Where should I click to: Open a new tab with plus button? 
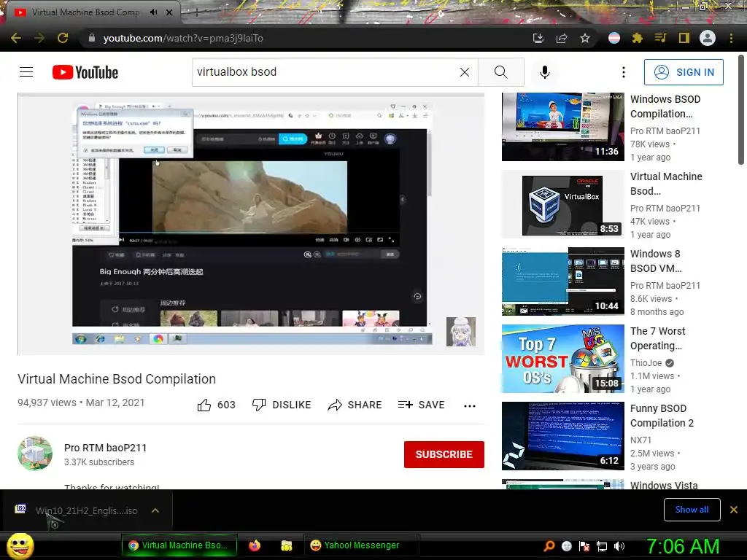pos(196,12)
